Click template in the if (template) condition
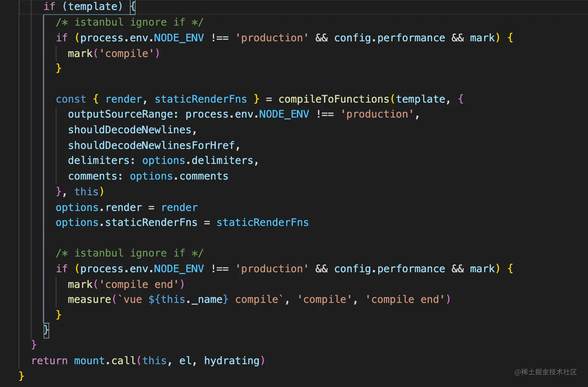 [93, 7]
